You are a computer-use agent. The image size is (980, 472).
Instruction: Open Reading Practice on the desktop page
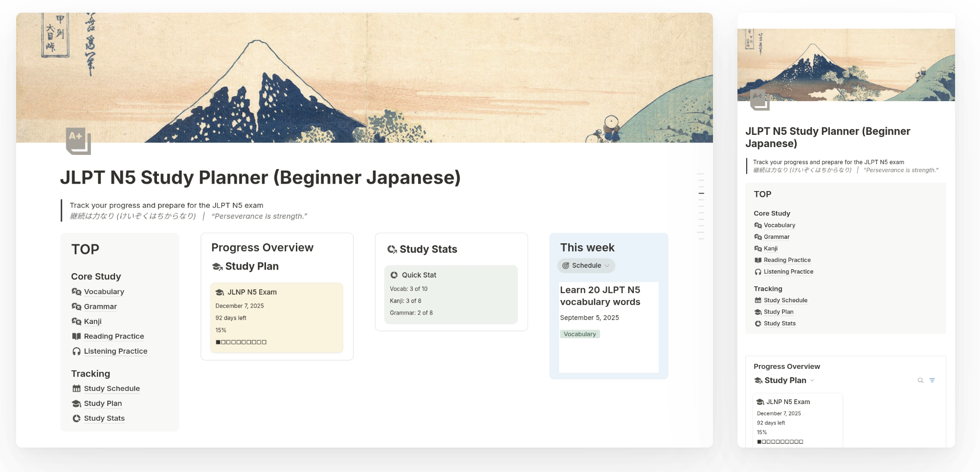(114, 336)
